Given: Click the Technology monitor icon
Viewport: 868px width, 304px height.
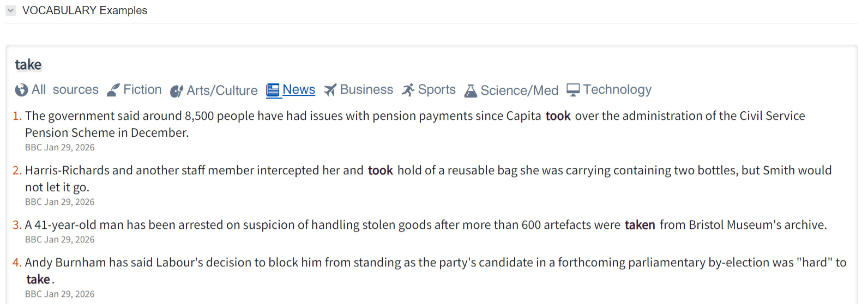Looking at the screenshot, I should (573, 90).
